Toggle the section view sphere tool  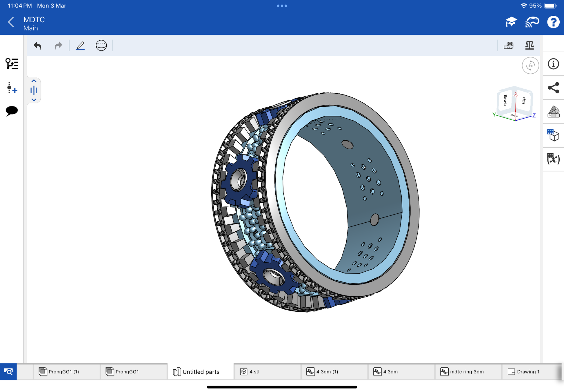coord(101,46)
